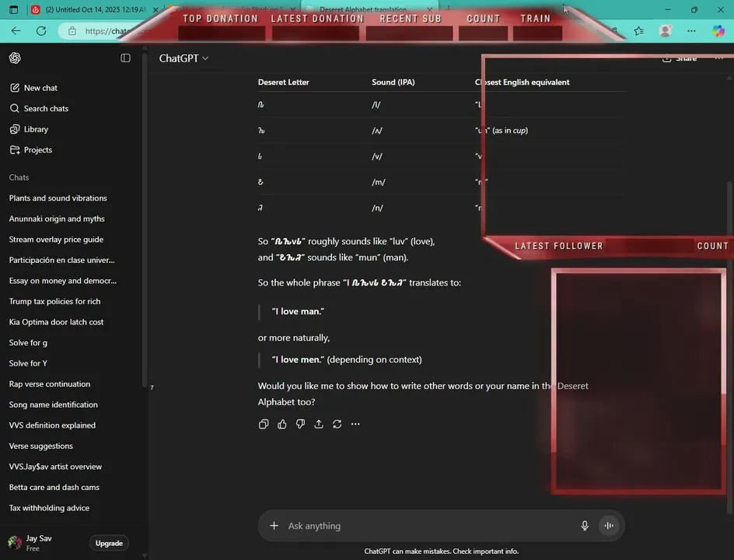
Task: Click the quoted text 'I love man.'
Action: [299, 311]
